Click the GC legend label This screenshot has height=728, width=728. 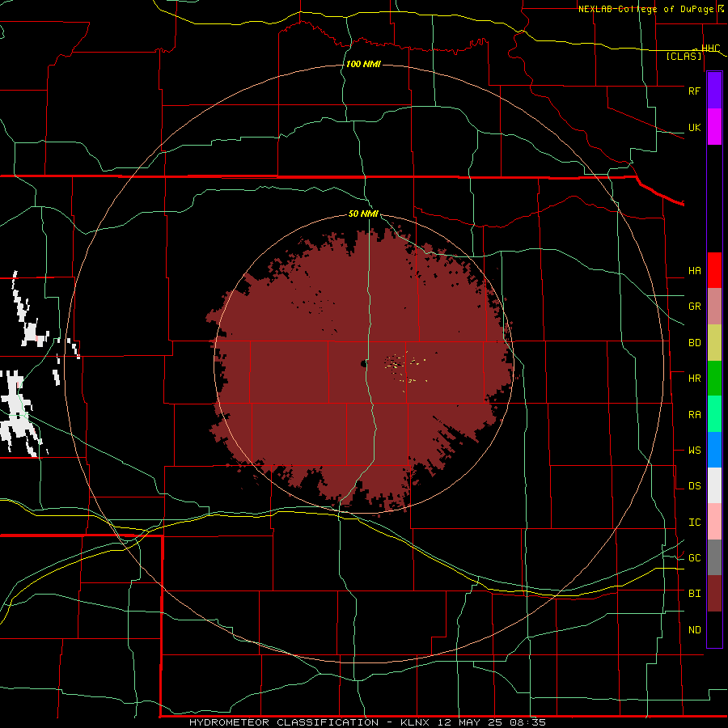tap(694, 557)
